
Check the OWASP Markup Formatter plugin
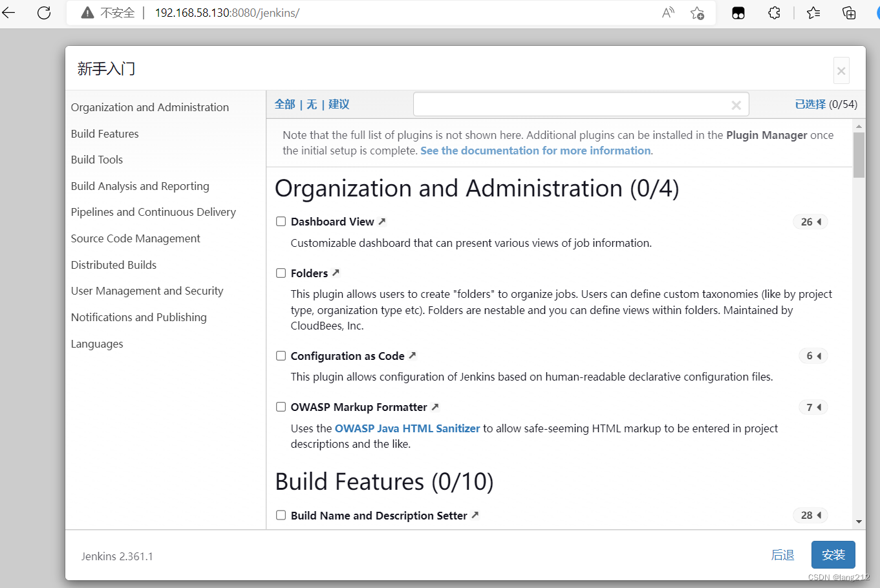point(281,406)
